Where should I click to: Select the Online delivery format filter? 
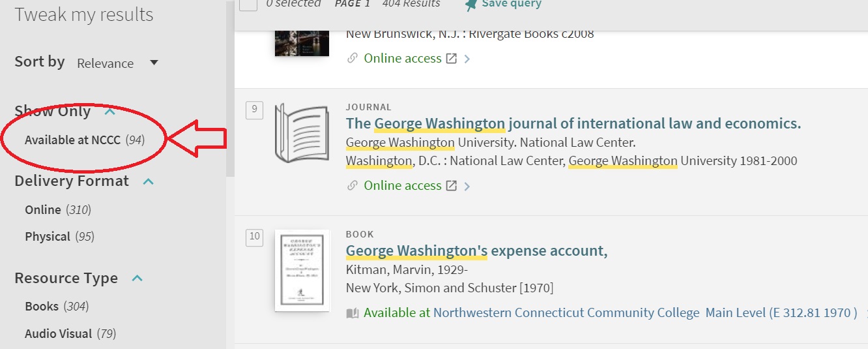coord(58,210)
